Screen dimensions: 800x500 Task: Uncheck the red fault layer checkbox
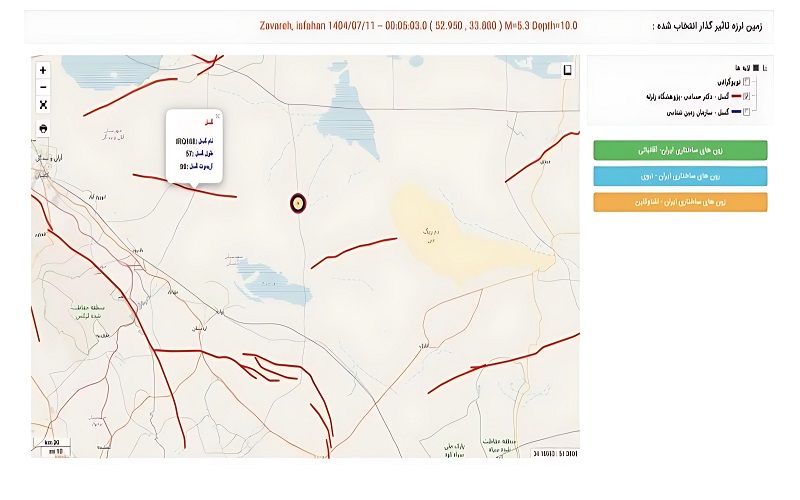coord(746,97)
